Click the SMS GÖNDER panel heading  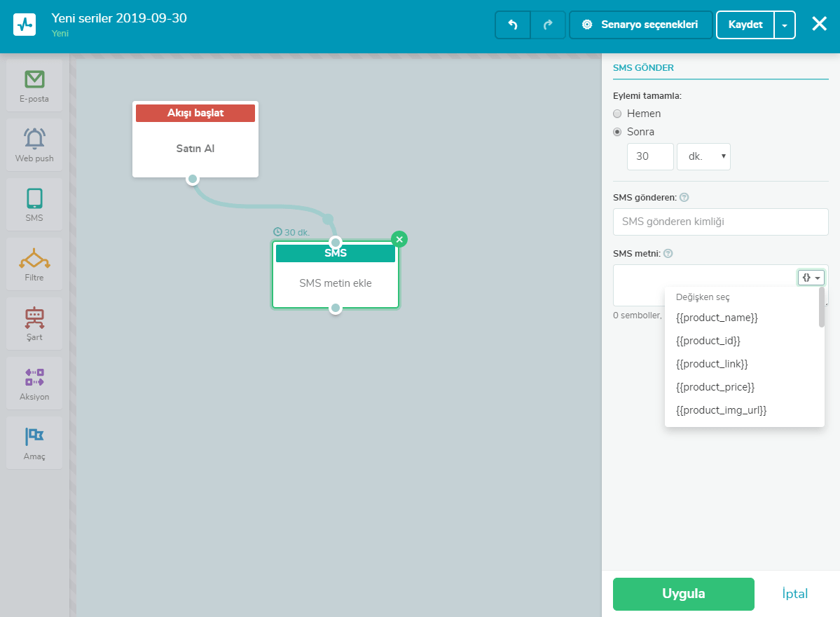tap(643, 67)
